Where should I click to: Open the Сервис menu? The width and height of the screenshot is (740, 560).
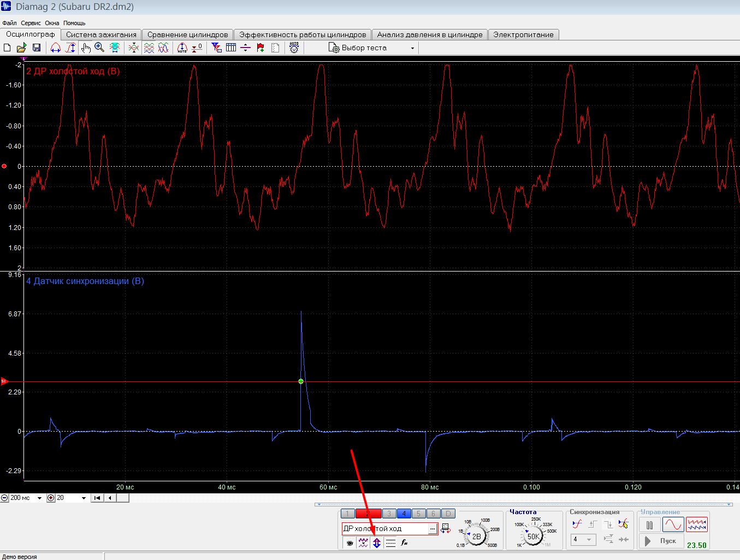[x=31, y=23]
